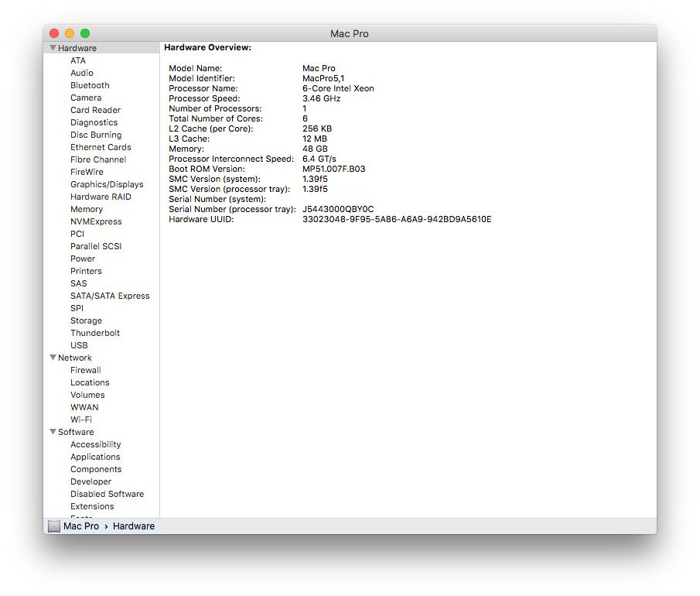Viewport: 700px width, 596px height.
Task: Open Accessibility section
Action: point(96,444)
